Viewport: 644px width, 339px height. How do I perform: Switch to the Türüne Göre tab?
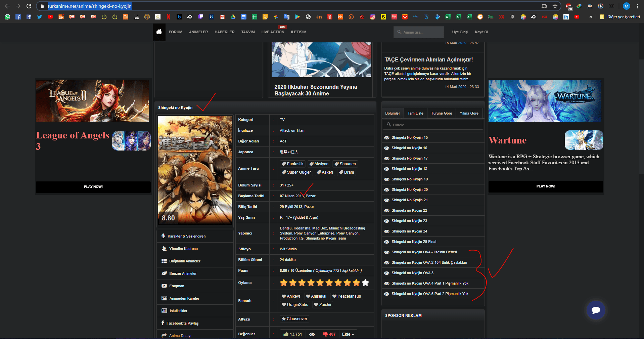click(442, 113)
